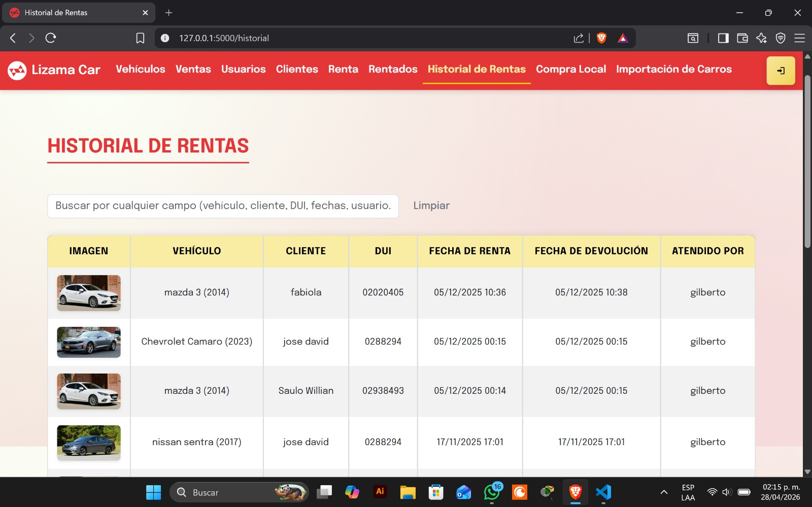The height and width of the screenshot is (507, 812).
Task: Close the Historial de Rentas tab
Action: 145,13
